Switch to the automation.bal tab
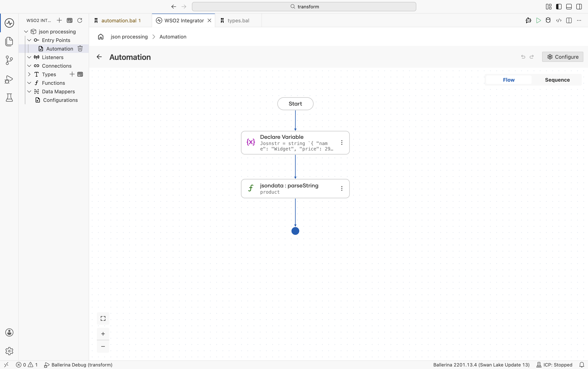588x369 pixels. (120, 20)
